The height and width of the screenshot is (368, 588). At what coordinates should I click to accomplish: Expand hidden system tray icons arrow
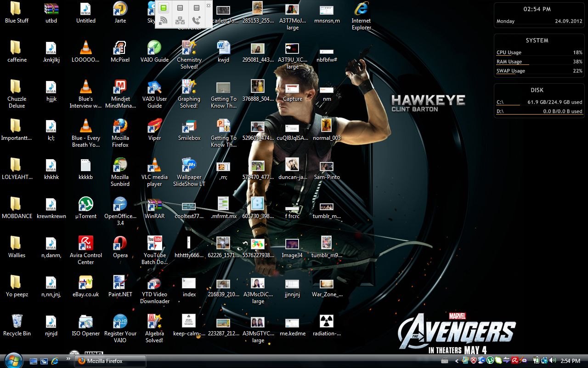pyautogui.click(x=456, y=361)
